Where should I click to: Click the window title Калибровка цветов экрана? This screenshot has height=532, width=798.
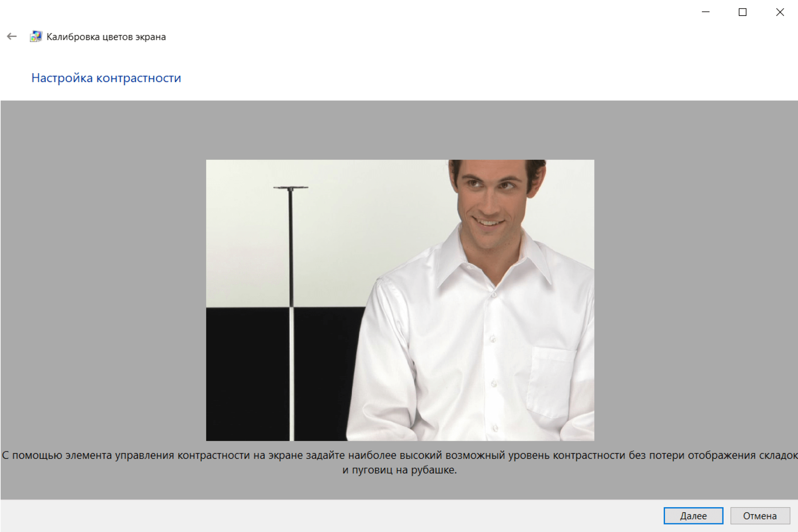[106, 37]
